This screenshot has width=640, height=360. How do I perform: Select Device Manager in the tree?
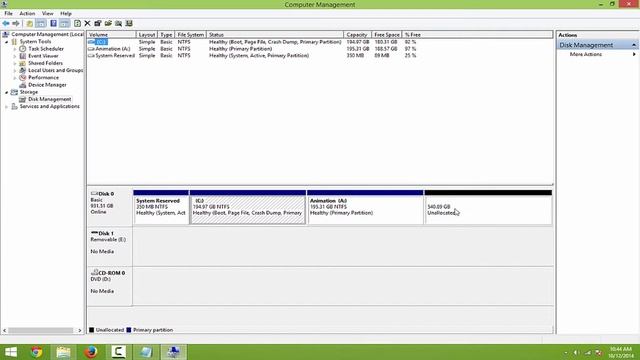pyautogui.click(x=47, y=85)
